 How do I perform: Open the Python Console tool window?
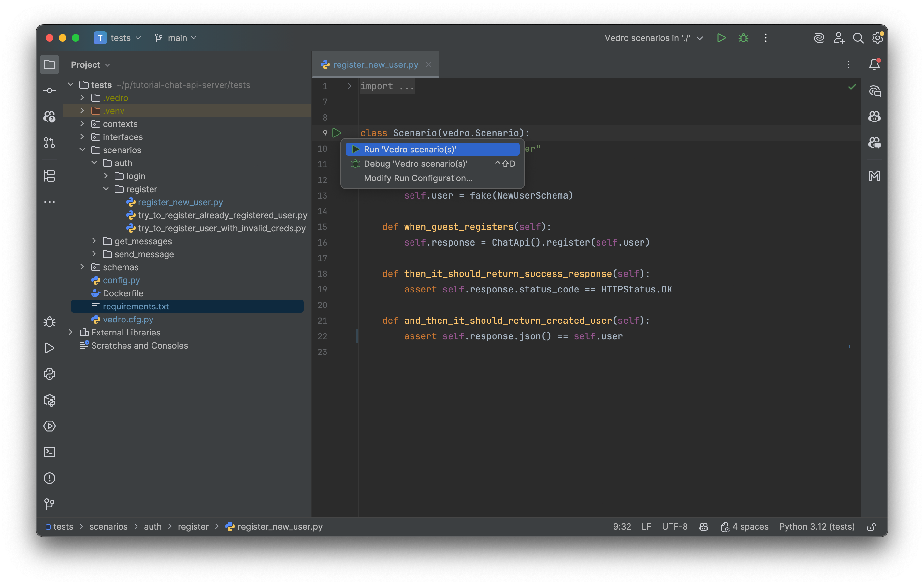pos(50,374)
